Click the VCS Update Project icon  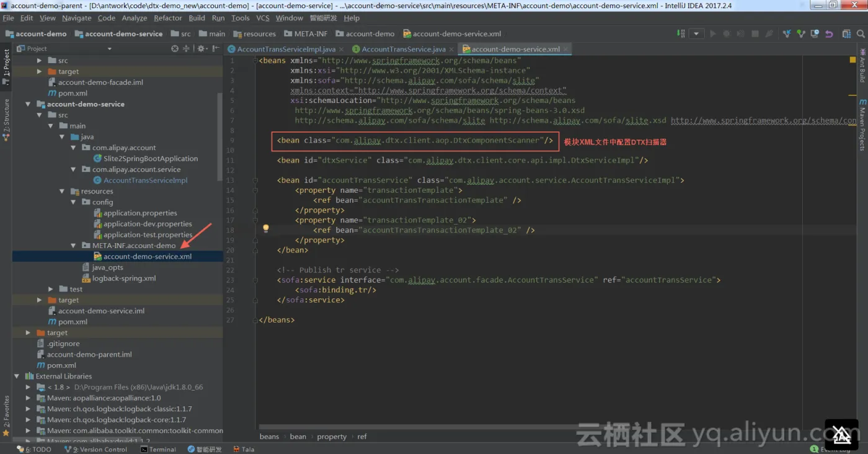click(x=787, y=33)
